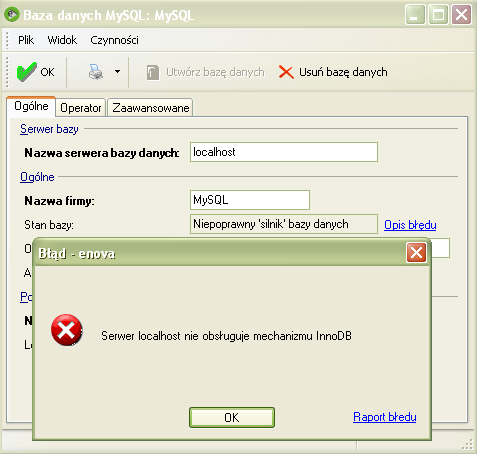Screen dimensions: 477x454
Task: Open the Czynności menu
Action: tap(114, 40)
